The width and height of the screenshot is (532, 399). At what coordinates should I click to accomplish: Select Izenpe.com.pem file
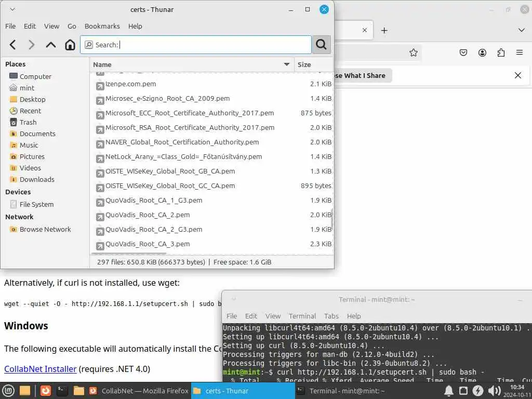130,84
